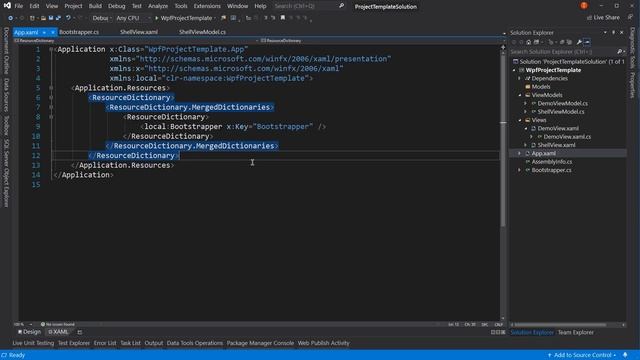Select the Models folder in tree

tap(541, 87)
